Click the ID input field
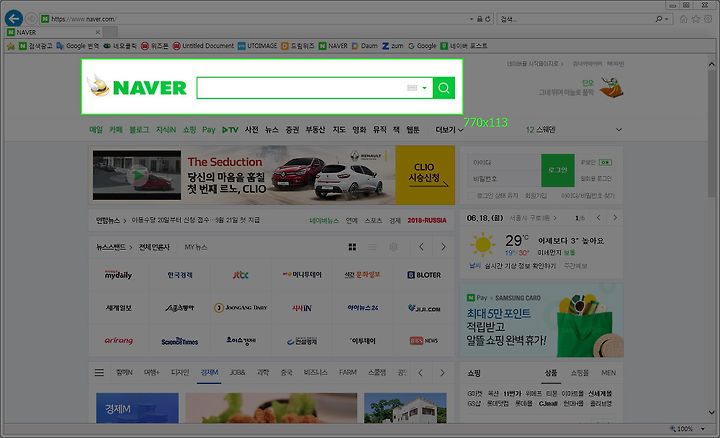 point(505,163)
